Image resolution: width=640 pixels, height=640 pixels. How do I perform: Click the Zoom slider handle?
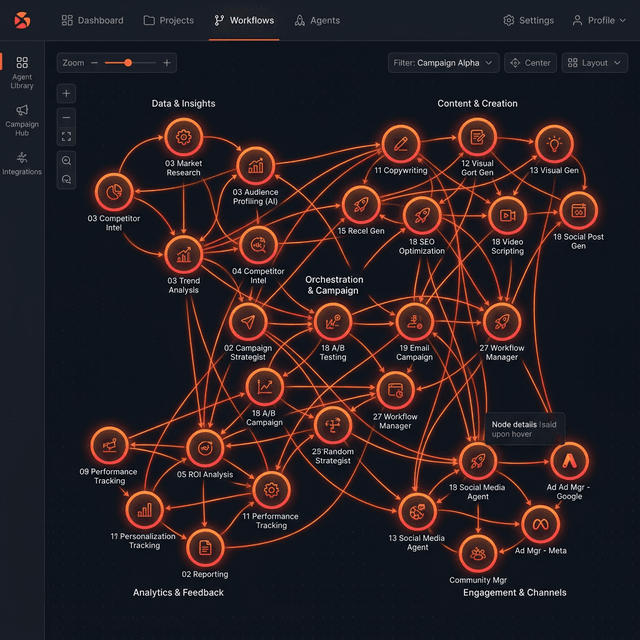(127, 63)
